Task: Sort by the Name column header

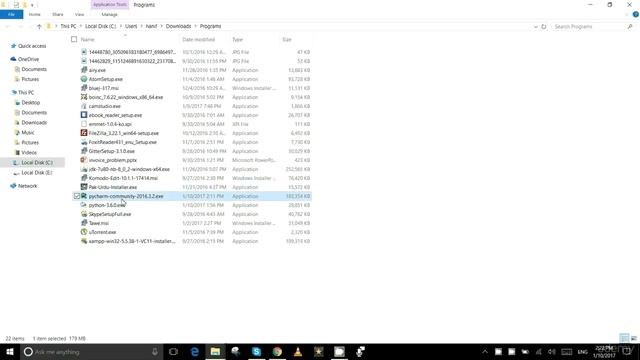Action: click(87, 40)
